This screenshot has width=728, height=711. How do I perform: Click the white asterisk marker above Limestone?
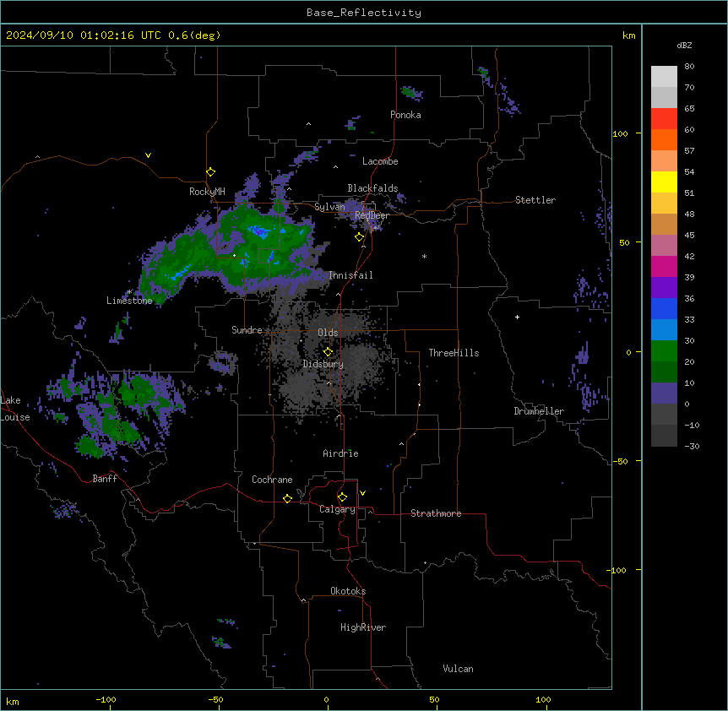(129, 292)
